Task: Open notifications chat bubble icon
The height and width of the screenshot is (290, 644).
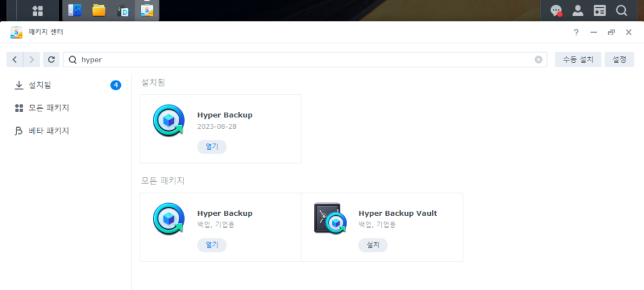Action: pos(556,11)
